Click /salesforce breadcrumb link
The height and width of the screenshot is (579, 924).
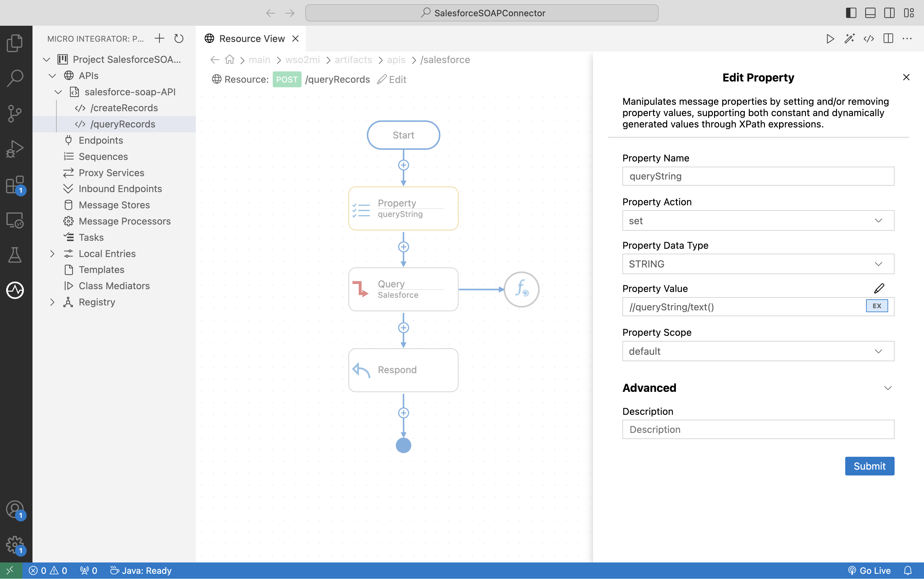445,60
